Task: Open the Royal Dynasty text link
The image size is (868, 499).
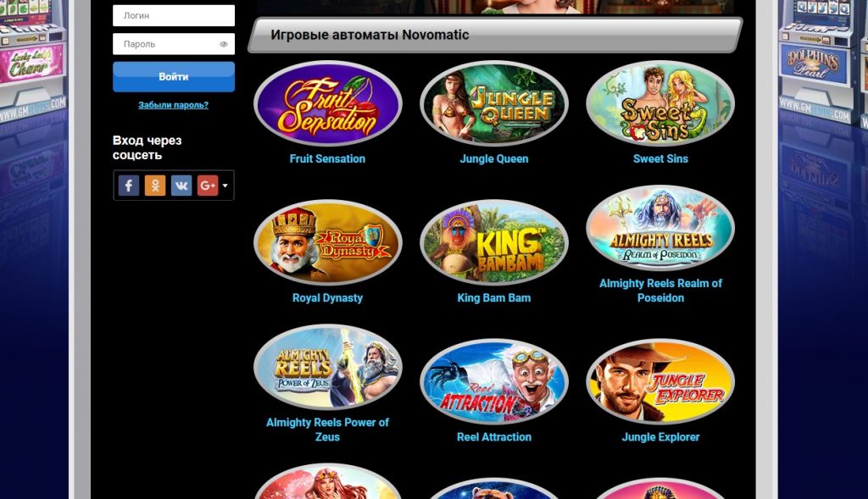Action: (328, 297)
